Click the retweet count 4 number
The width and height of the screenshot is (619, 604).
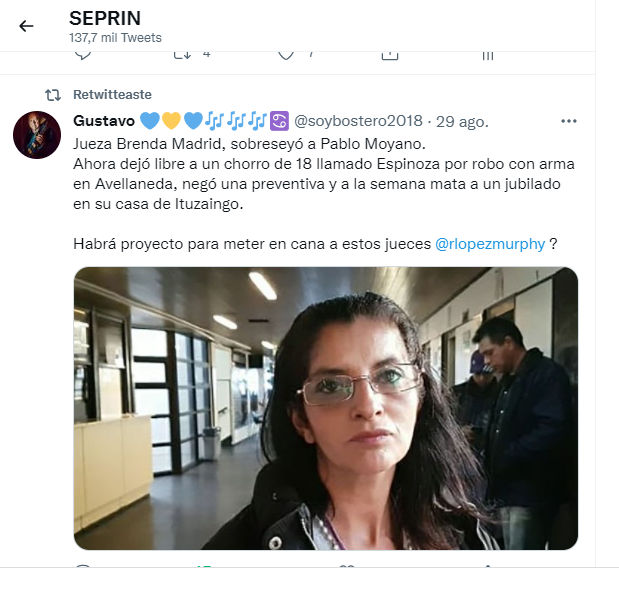point(206,54)
